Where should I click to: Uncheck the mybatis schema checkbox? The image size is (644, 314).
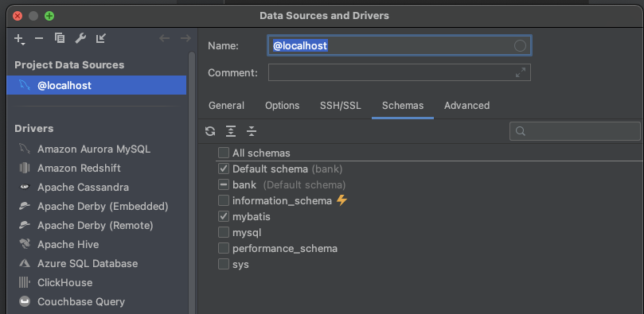click(x=224, y=216)
